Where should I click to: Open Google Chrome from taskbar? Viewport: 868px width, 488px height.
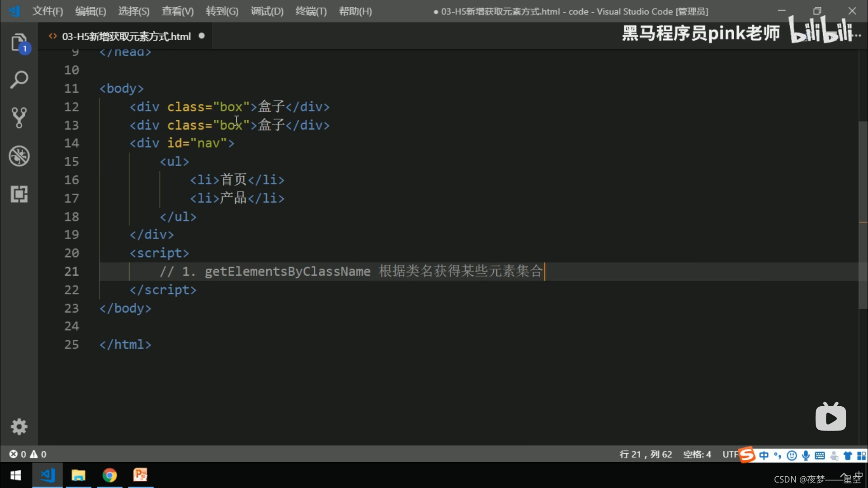(109, 475)
